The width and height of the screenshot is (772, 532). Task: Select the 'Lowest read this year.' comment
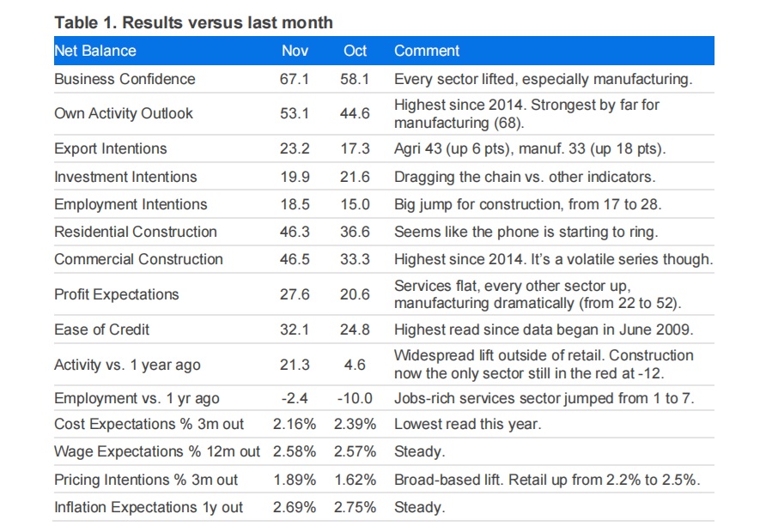point(468,424)
